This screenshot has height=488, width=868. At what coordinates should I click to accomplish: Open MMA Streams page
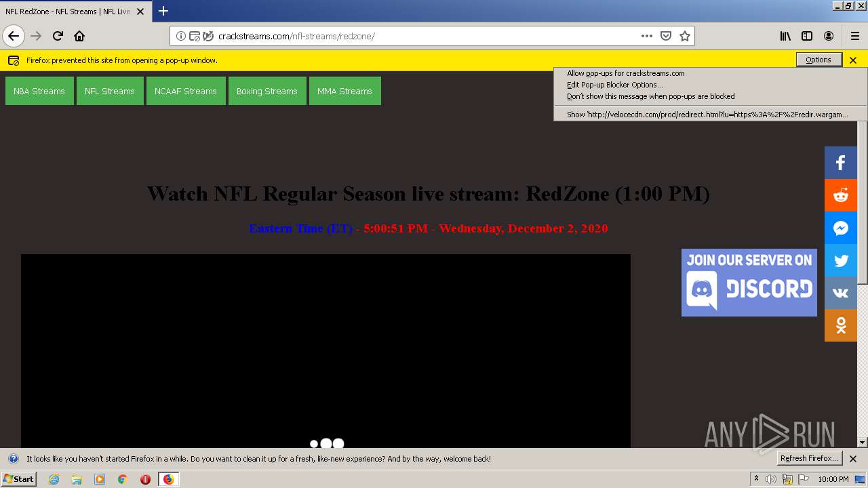(x=344, y=91)
